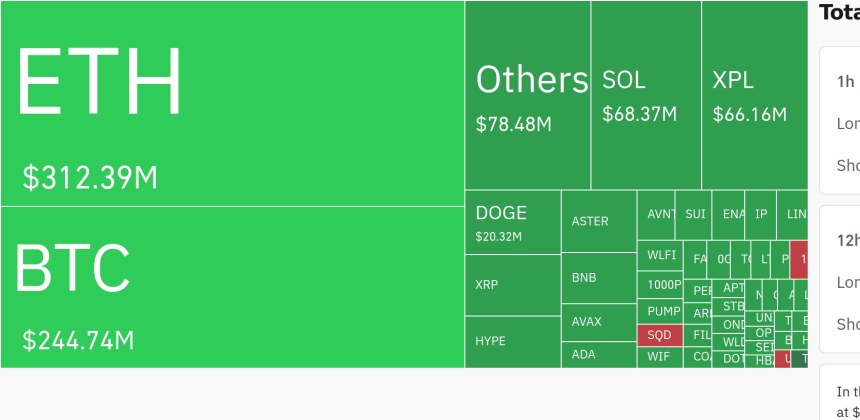Select the BNB block
860x420 pixels.
coord(598,277)
